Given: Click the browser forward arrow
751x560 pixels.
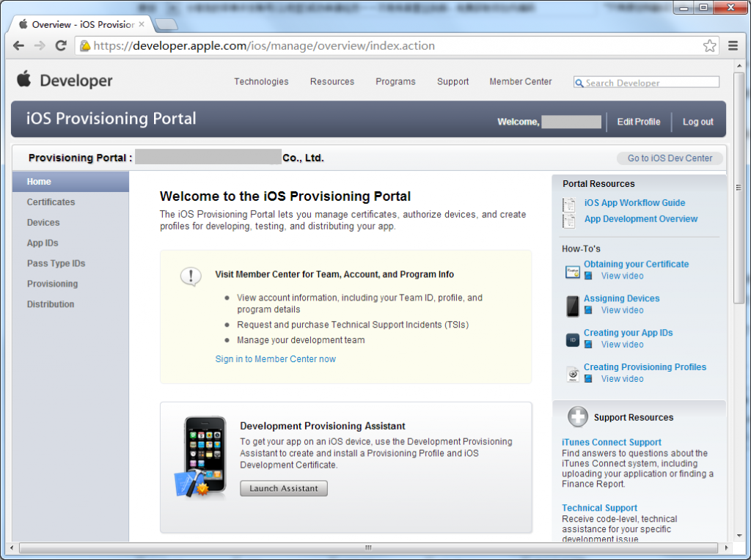Looking at the screenshot, I should click(x=40, y=46).
